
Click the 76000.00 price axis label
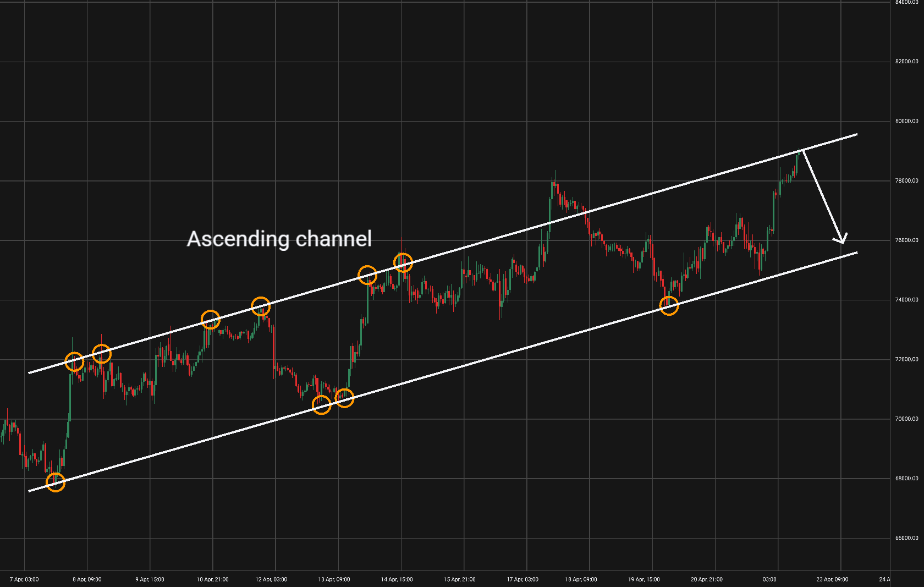[x=906, y=240]
